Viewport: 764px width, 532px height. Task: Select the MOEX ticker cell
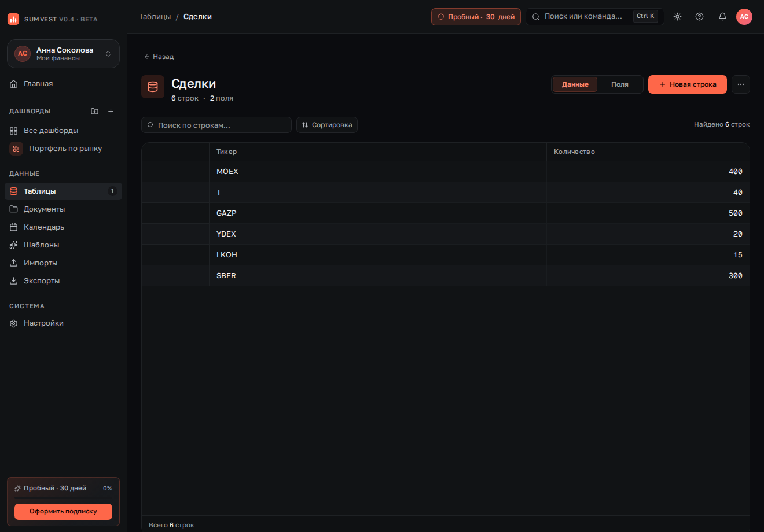(378, 172)
